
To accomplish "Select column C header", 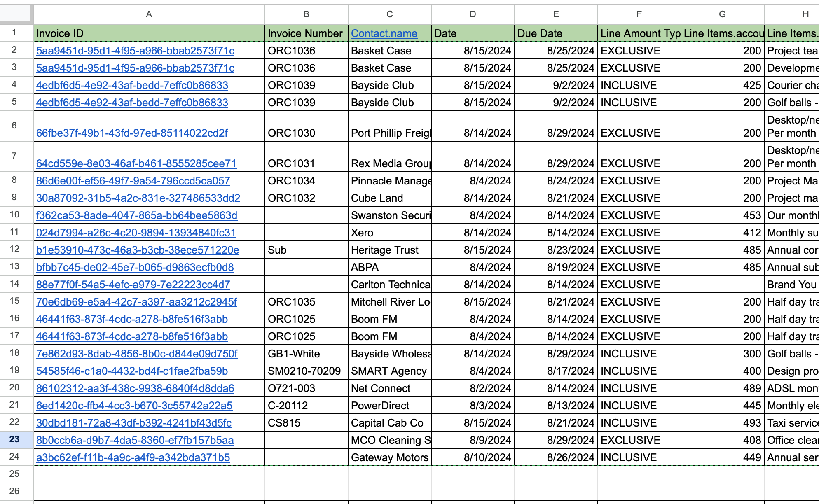I will 389,14.
